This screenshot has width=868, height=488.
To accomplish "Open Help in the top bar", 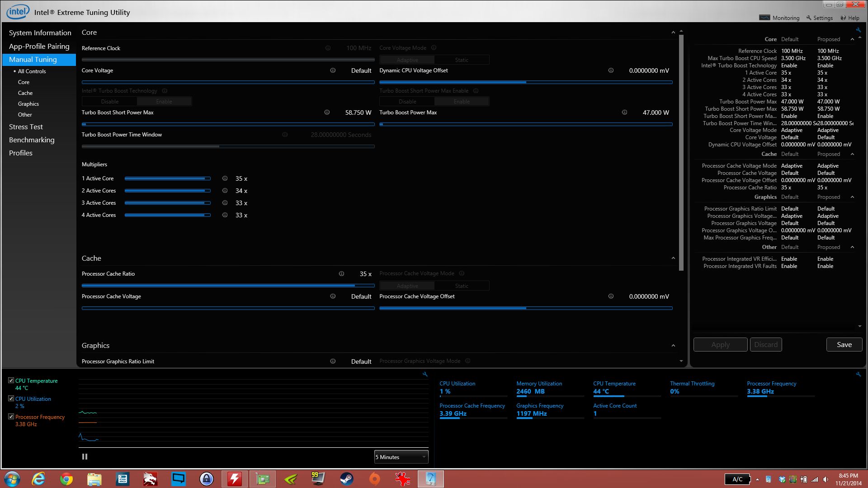I will (x=850, y=18).
